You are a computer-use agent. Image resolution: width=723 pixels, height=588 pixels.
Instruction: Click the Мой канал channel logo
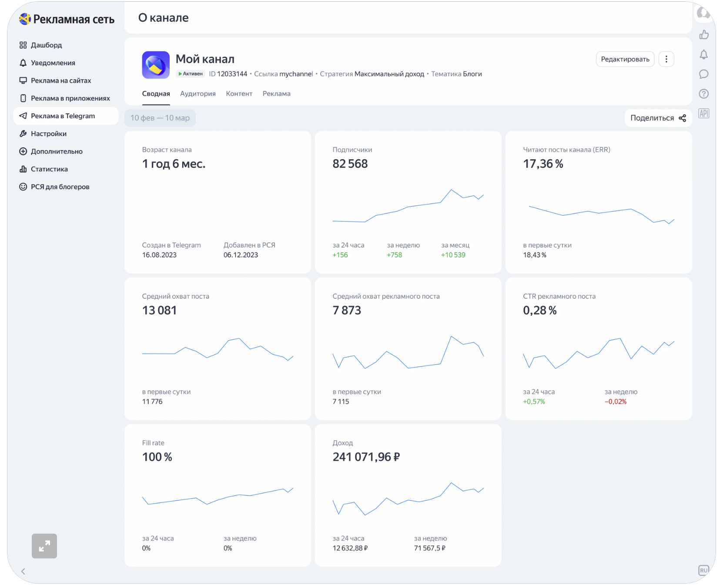156,65
